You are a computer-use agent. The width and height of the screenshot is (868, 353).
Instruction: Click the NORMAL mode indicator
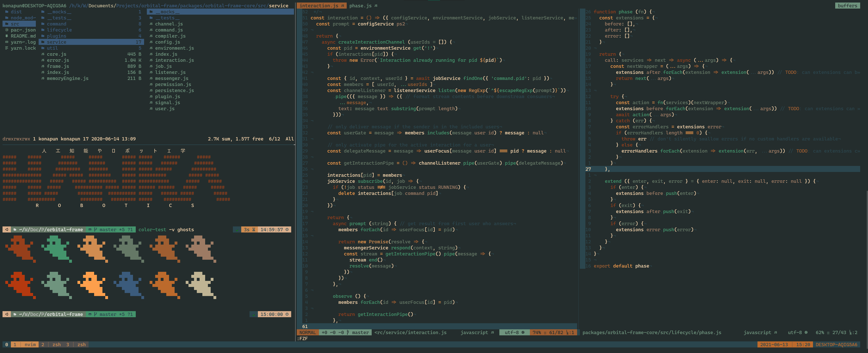[307, 333]
